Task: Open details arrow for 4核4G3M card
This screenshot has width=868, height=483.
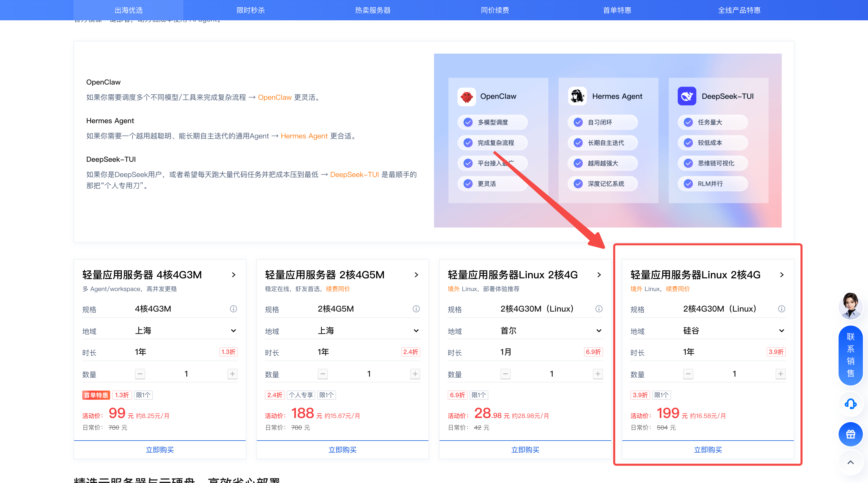Action: (233, 275)
